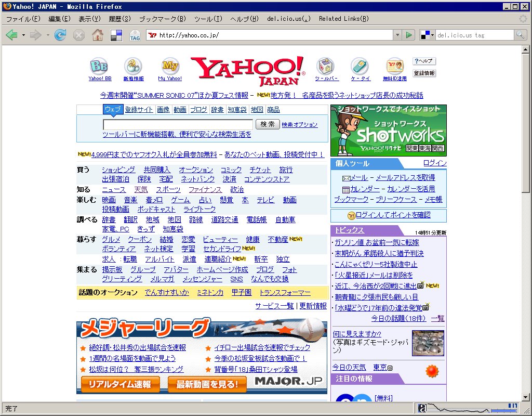Expand the address bar URL history dropdown
Viewport: 532px width, 416px height.
click(x=397, y=35)
